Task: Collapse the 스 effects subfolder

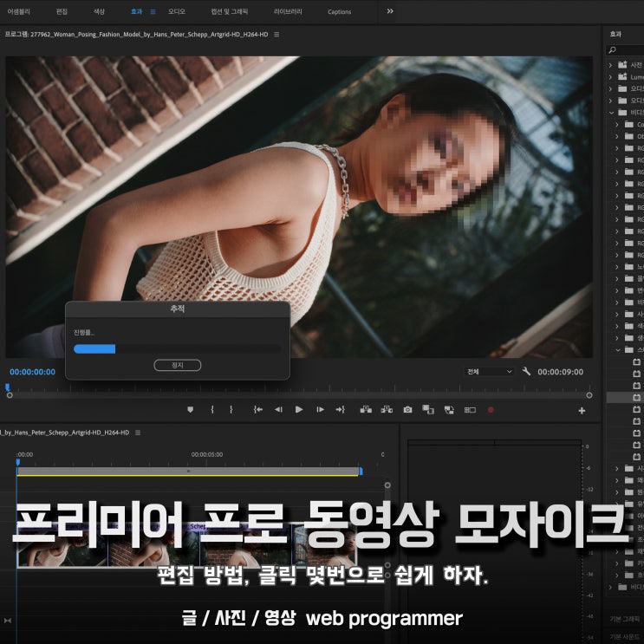Action: pos(618,349)
